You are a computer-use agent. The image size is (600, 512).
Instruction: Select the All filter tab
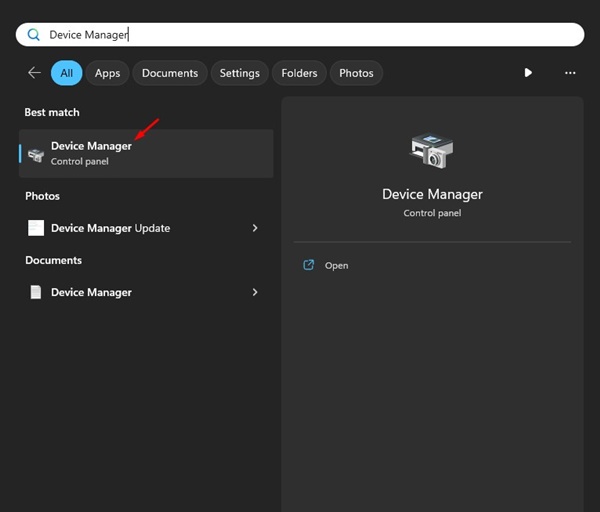tap(67, 73)
